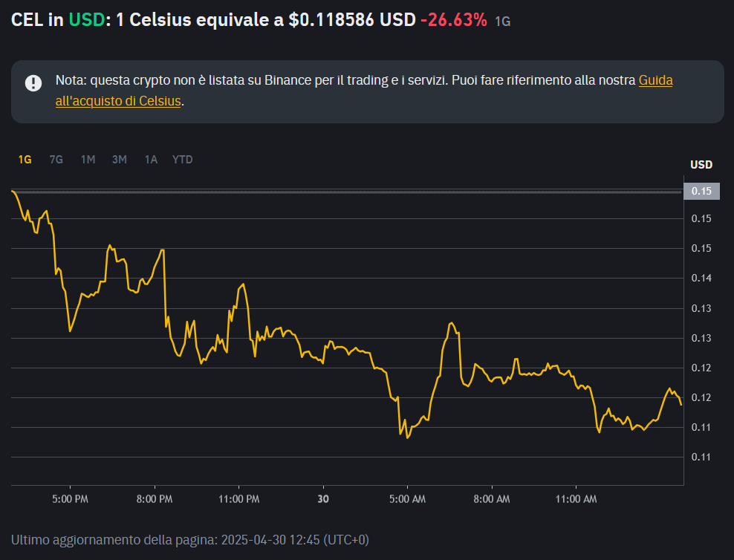Click the highlighted 0.15 price tag
This screenshot has height=560, width=734.
point(702,191)
